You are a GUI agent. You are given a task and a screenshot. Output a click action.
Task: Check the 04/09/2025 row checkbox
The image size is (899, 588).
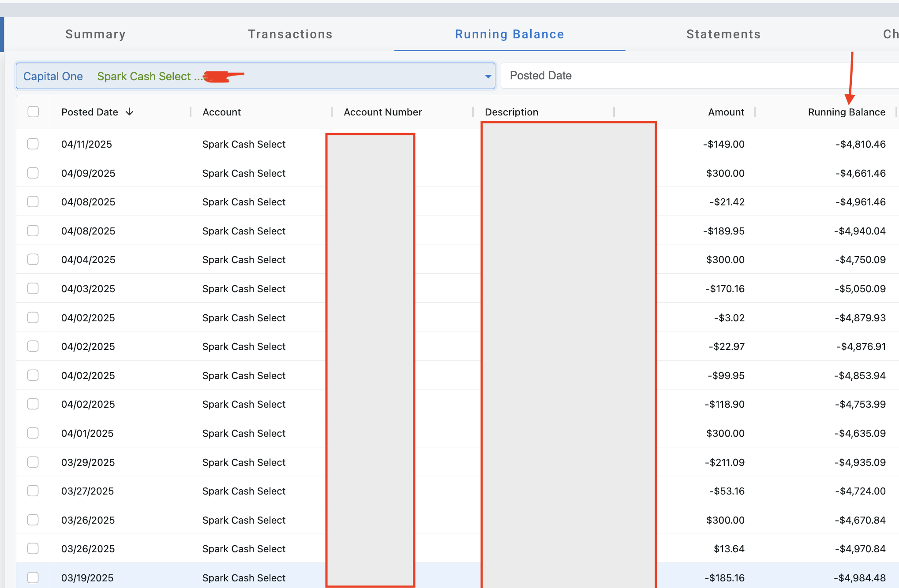(x=33, y=173)
